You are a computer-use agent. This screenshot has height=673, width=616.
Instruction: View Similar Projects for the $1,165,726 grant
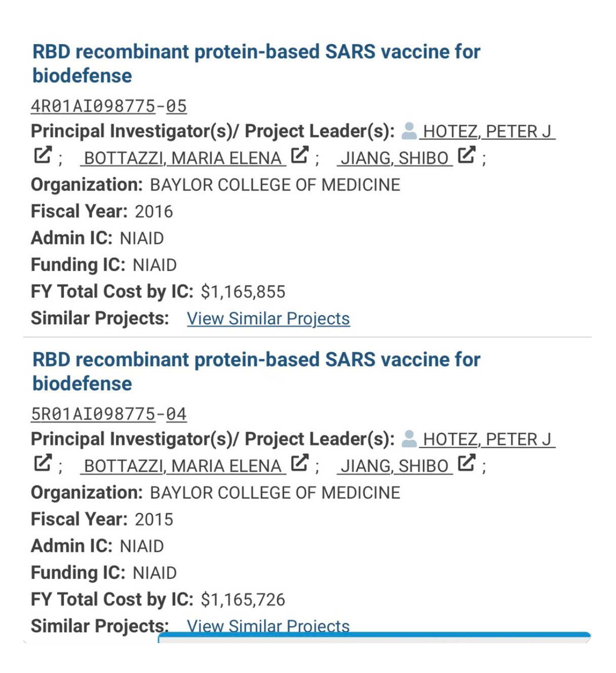point(268,625)
